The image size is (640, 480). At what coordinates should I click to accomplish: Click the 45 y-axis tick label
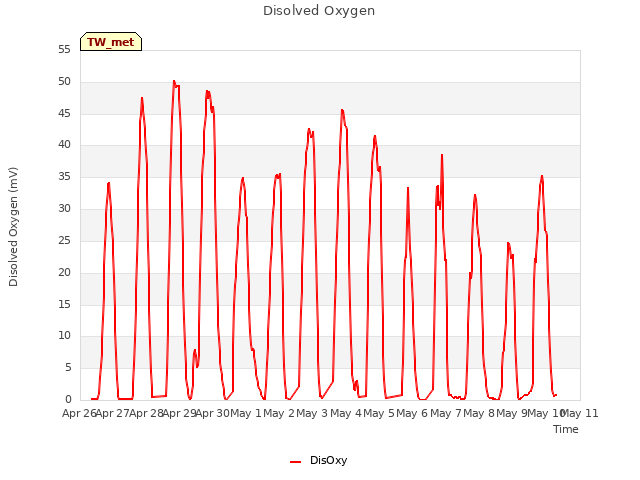click(x=64, y=113)
